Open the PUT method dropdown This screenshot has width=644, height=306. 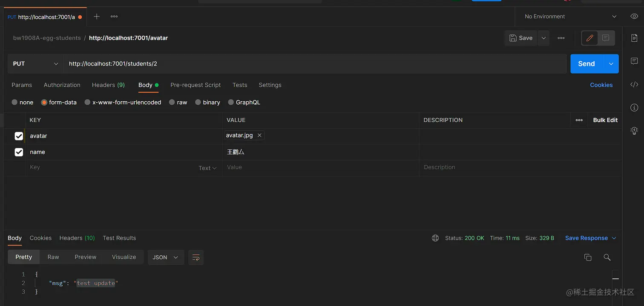pos(36,64)
